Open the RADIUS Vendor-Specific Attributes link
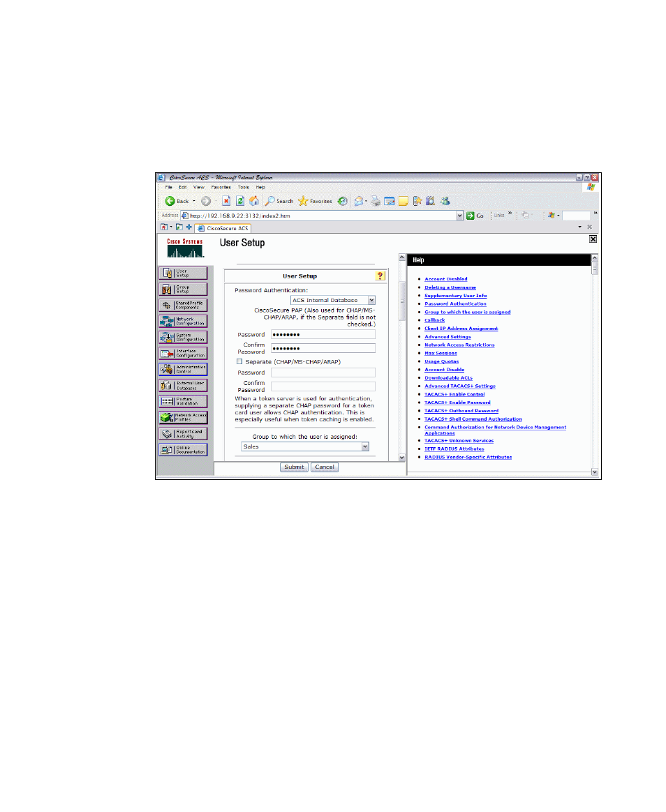This screenshot has width=666, height=812. pyautogui.click(x=468, y=457)
